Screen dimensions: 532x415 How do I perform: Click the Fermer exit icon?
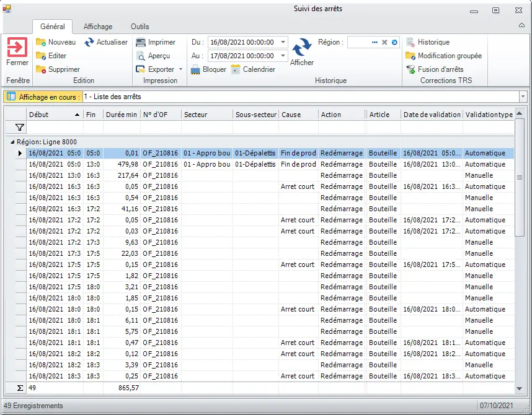point(17,47)
